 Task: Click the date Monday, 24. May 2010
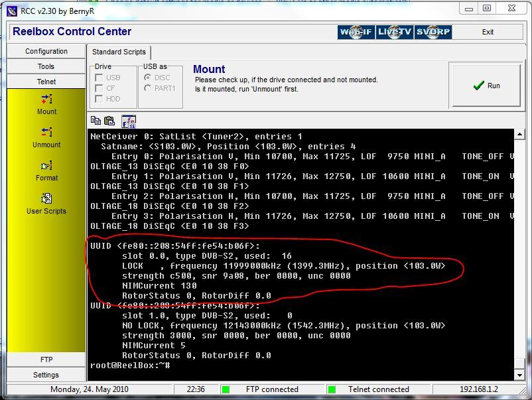[x=90, y=389]
